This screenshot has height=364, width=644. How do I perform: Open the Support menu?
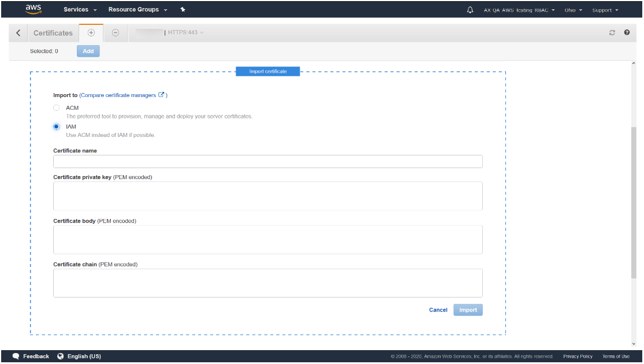click(x=605, y=10)
